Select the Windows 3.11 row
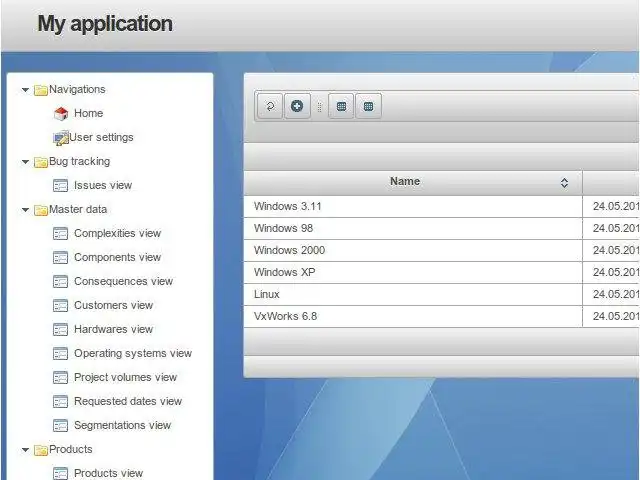640x480 pixels. (x=442, y=207)
